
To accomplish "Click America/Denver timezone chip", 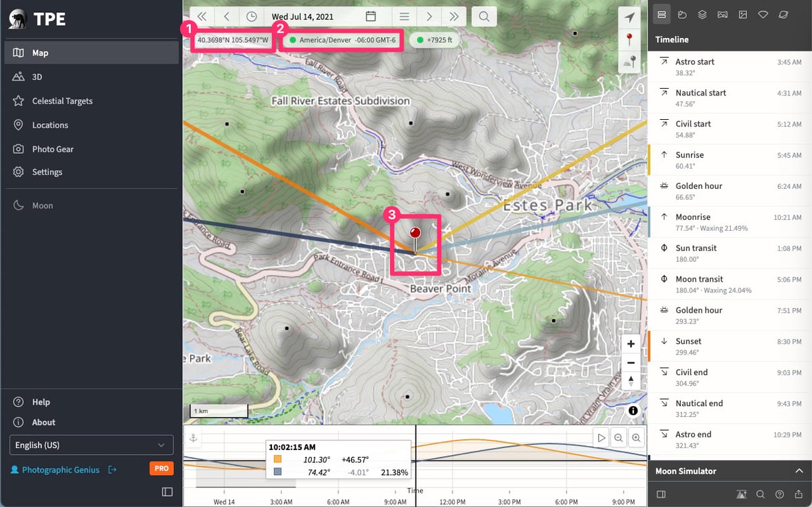I will coord(342,40).
